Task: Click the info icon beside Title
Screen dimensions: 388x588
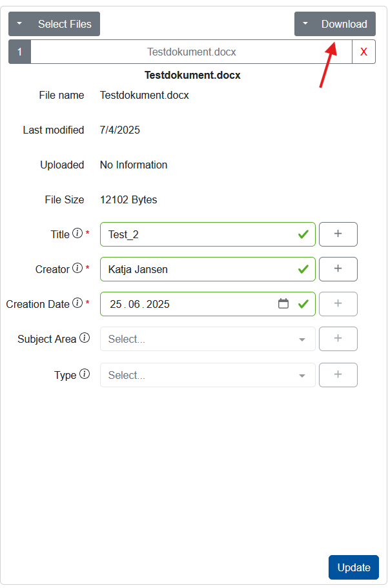Action: point(78,234)
